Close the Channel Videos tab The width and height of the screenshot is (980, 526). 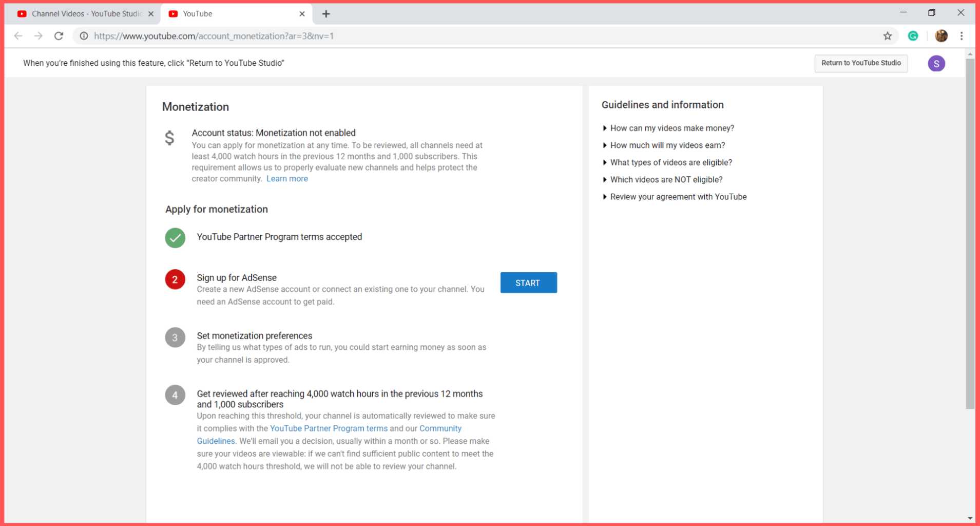pyautogui.click(x=151, y=14)
